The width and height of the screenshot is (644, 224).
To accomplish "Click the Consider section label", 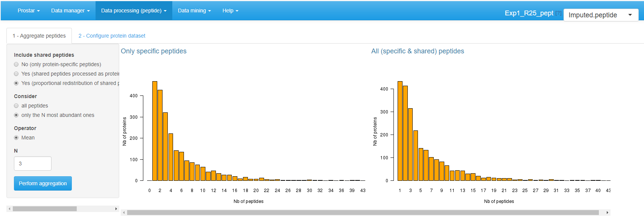I will [x=25, y=96].
